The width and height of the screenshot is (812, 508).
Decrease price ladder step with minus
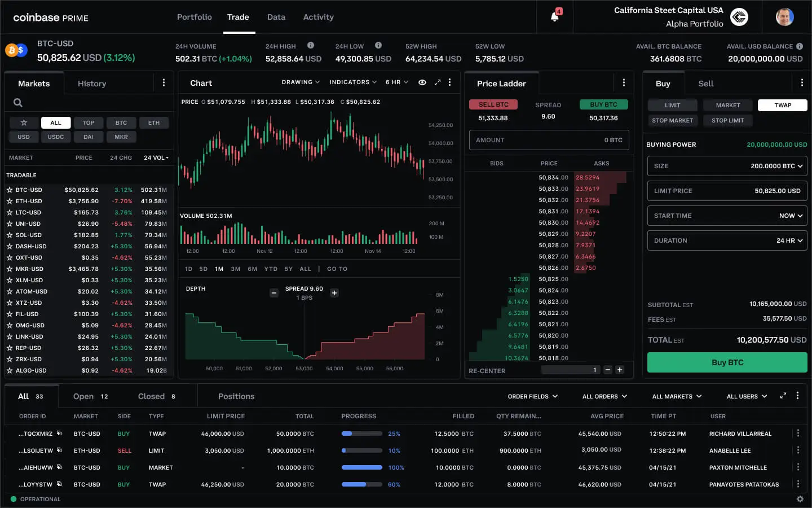tap(608, 370)
